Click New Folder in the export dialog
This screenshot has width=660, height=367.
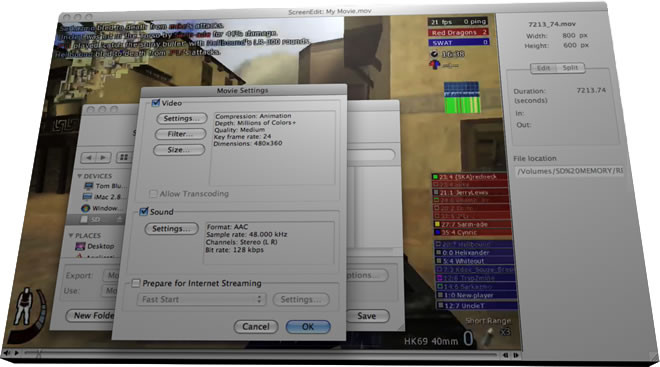pos(90,315)
